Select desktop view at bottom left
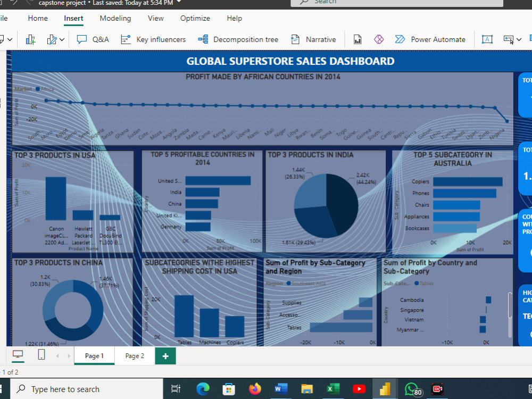 click(x=19, y=354)
